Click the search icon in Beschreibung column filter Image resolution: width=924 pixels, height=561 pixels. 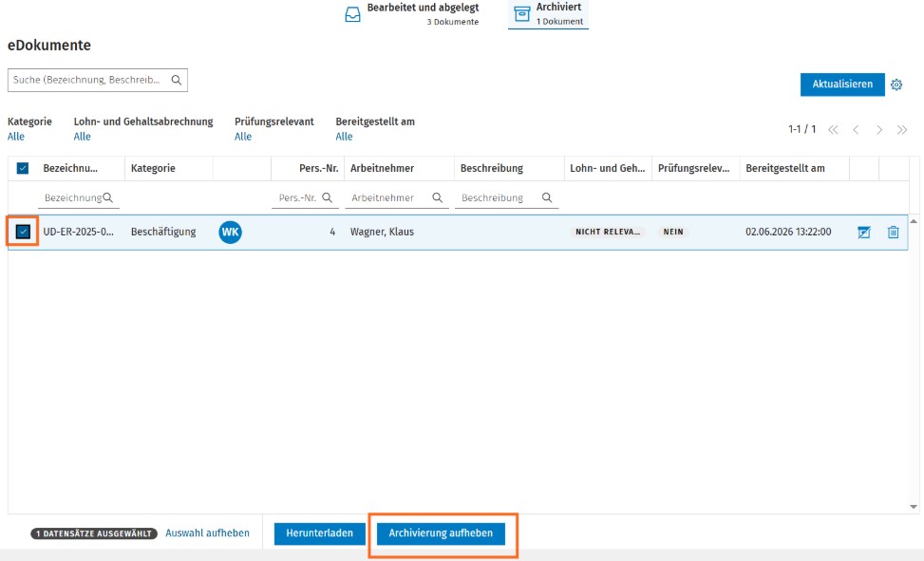coord(547,198)
